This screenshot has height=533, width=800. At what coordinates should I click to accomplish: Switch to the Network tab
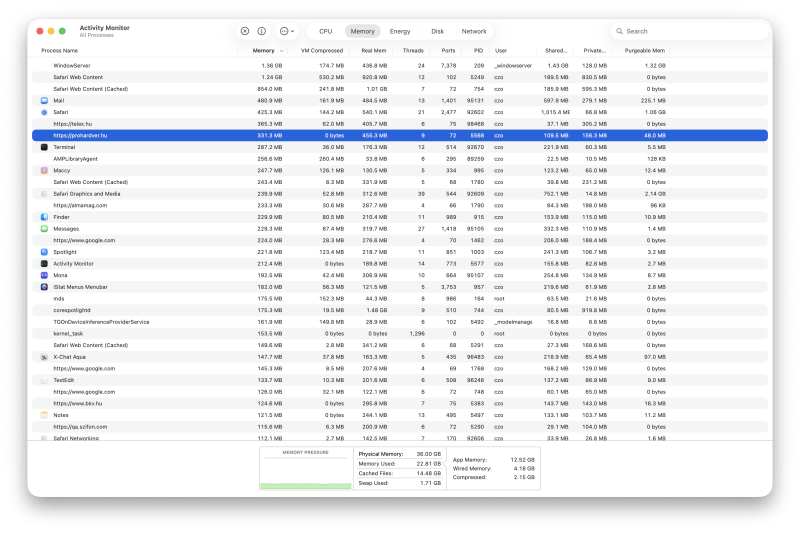[474, 31]
